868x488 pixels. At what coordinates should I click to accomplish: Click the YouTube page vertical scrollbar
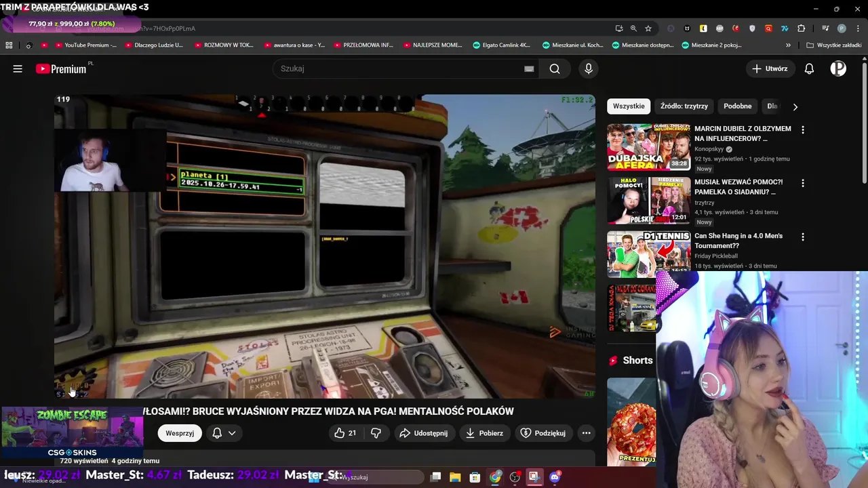(x=864, y=122)
